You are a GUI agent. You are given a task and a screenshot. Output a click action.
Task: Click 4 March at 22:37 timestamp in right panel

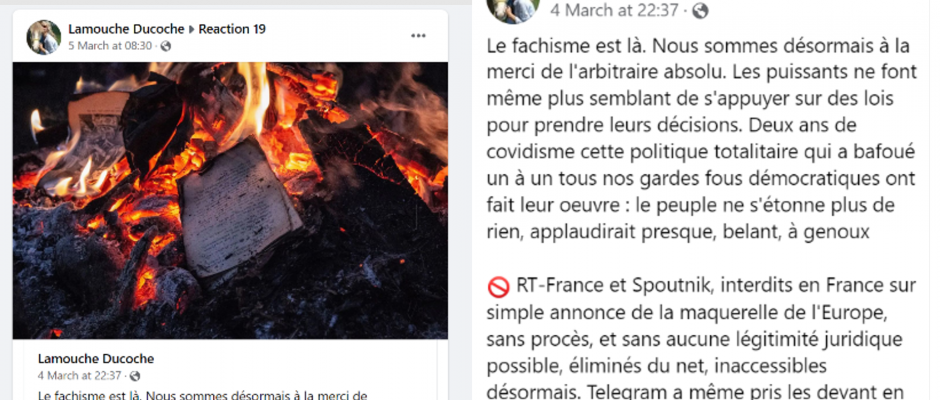pos(614,11)
